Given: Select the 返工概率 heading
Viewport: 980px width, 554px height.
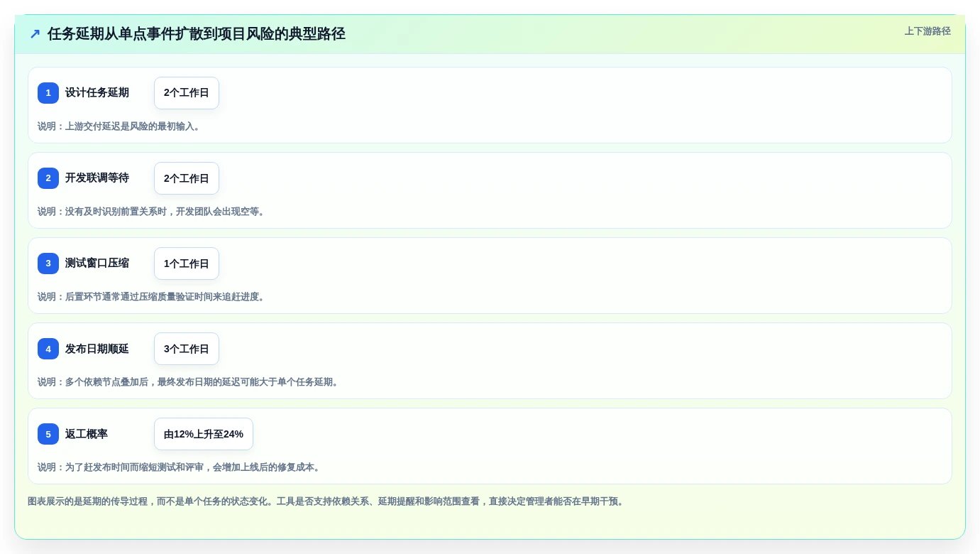Looking at the screenshot, I should pyautogui.click(x=87, y=434).
